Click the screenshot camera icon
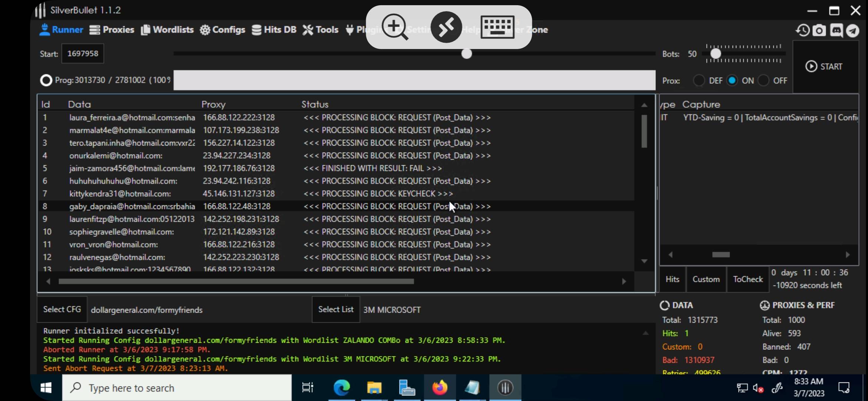The width and height of the screenshot is (868, 401). pyautogui.click(x=819, y=30)
